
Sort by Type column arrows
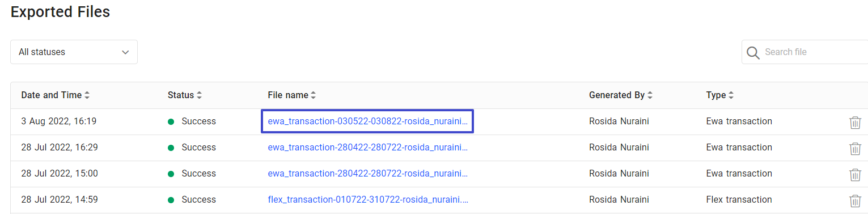pos(731,95)
